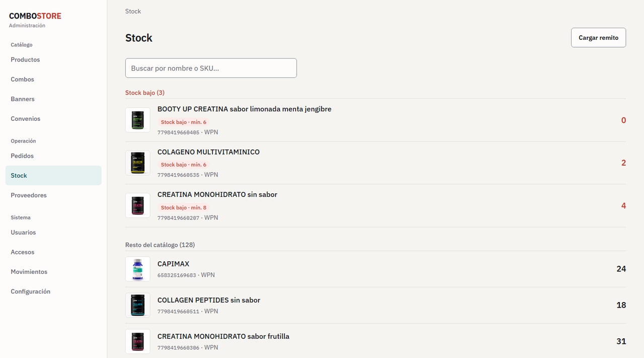Open the CREATINA MONOHIDRATO sin sabor thumbnail

click(138, 205)
